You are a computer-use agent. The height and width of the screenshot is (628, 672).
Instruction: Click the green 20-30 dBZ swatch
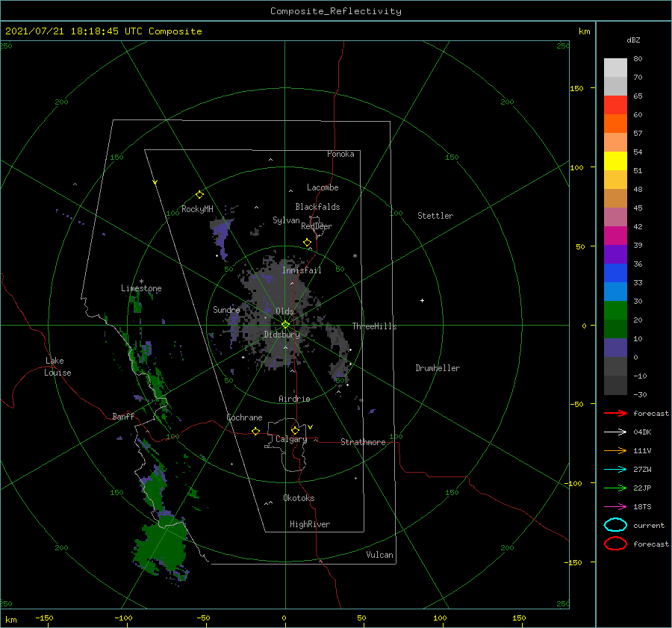pyautogui.click(x=615, y=311)
